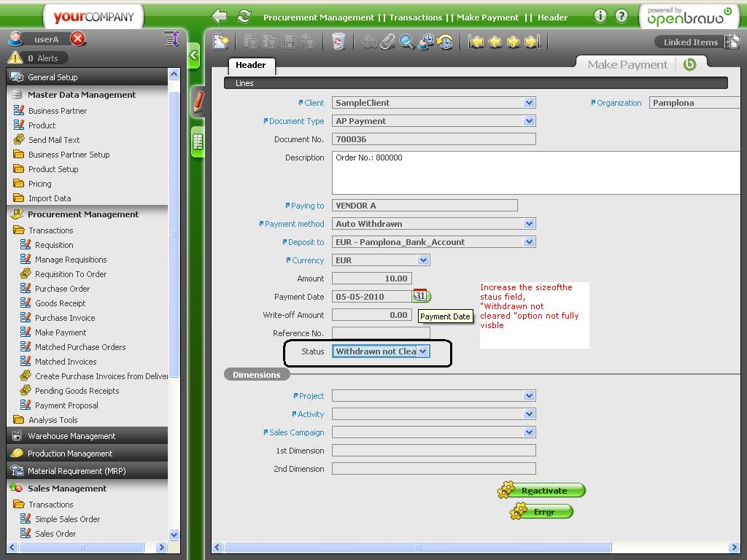Go to the last record arrow

tap(533, 42)
